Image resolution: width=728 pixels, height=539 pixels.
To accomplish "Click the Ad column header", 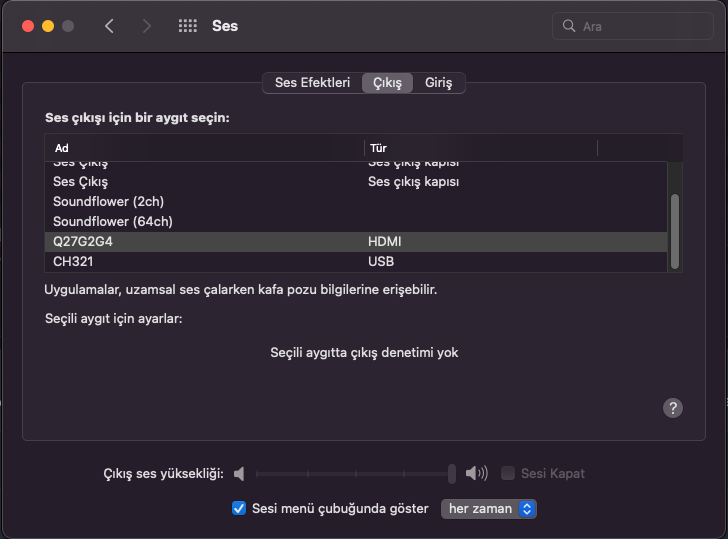I will 204,148.
